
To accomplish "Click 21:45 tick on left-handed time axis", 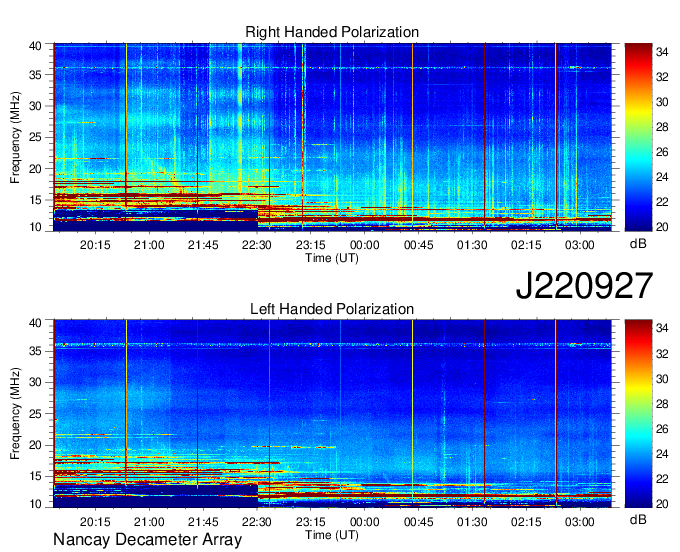I will coord(203,522).
